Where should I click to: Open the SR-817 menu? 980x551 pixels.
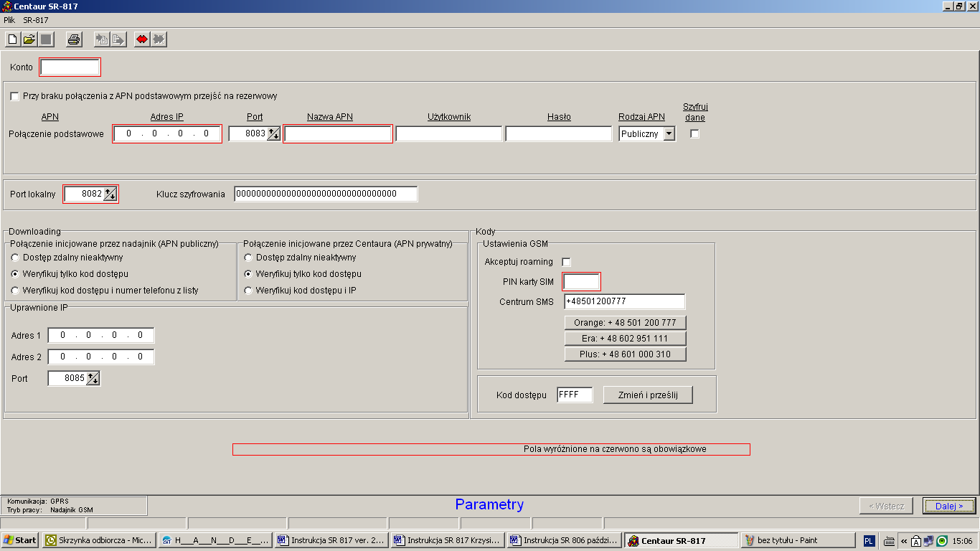pyautogui.click(x=36, y=20)
